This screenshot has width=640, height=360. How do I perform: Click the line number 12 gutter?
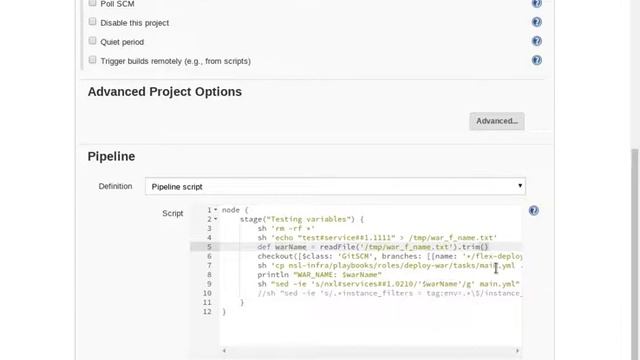207,312
